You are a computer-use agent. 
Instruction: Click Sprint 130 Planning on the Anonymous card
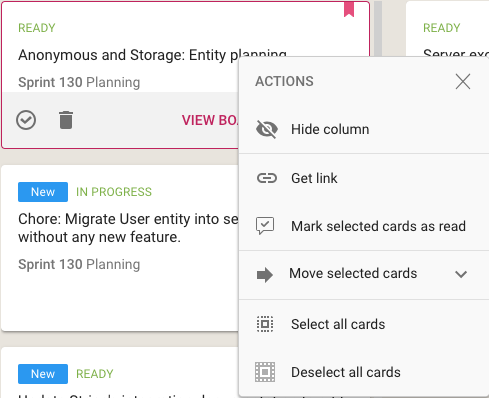point(79,82)
